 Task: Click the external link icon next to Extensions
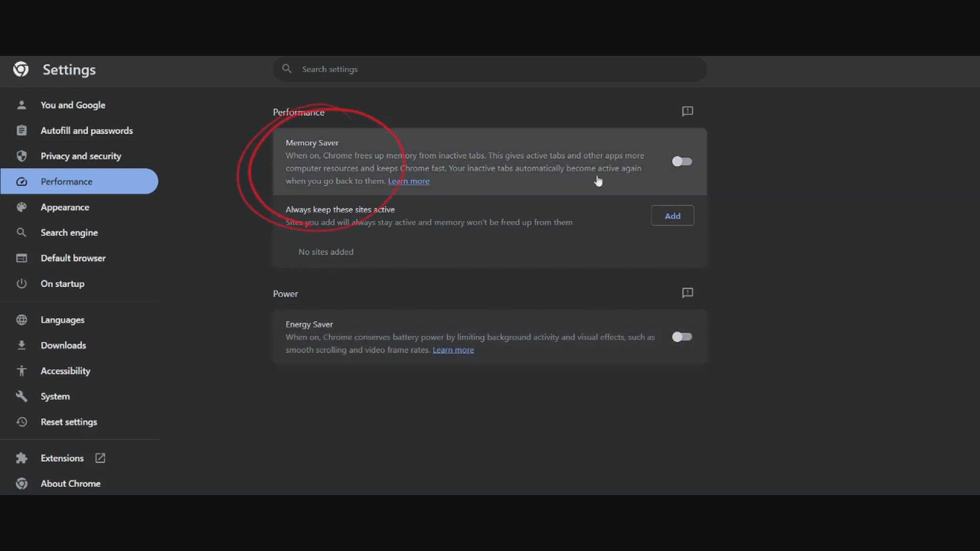click(100, 458)
